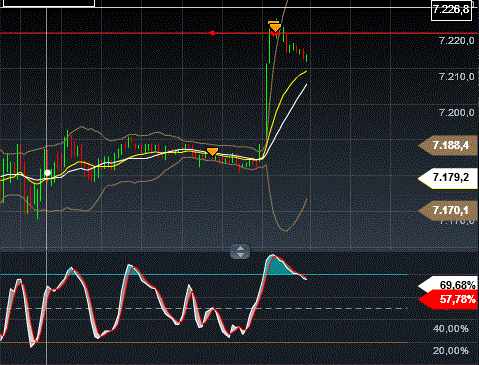This screenshot has width=479, height=365.
Task: Select the white 69,68% oscillator value tag
Action: tap(448, 284)
